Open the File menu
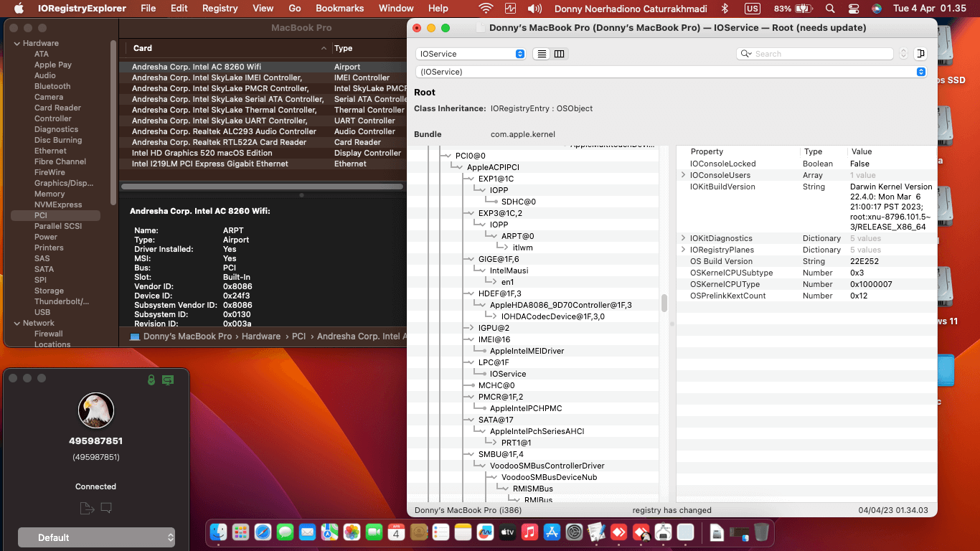This screenshot has width=980, height=551. 149,9
